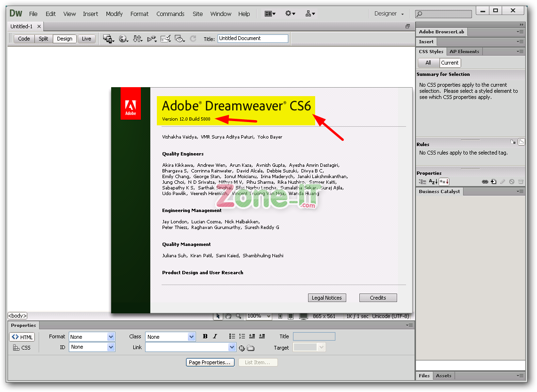Open the Modify menu
537x392 pixels.
point(114,14)
